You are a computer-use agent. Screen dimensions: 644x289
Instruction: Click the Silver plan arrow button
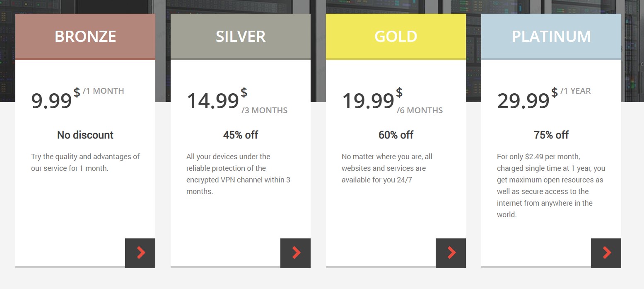click(x=295, y=253)
